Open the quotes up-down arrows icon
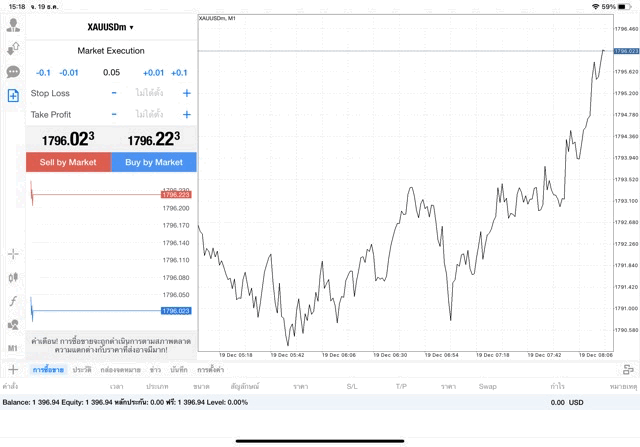 click(x=13, y=48)
